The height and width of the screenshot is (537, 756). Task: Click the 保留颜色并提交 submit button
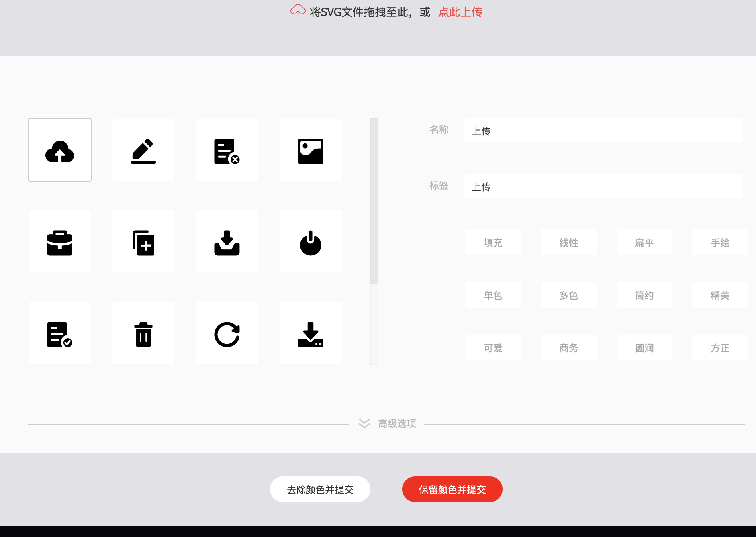tap(452, 489)
